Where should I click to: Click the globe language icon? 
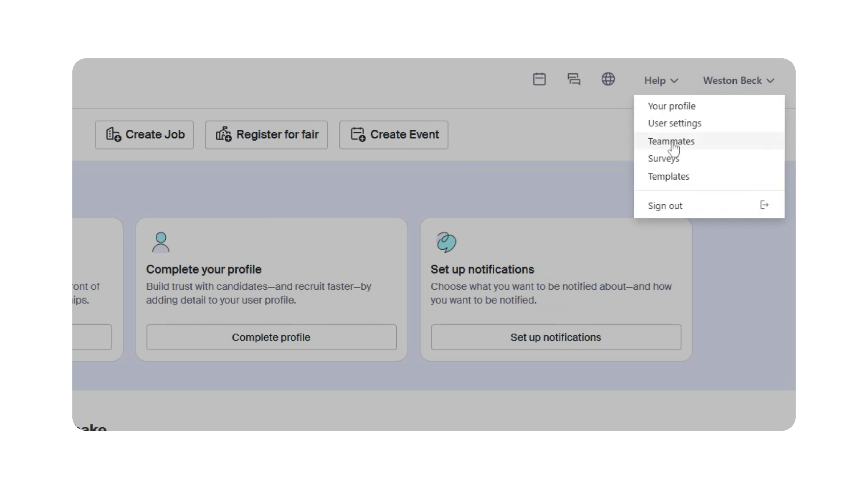coord(608,80)
